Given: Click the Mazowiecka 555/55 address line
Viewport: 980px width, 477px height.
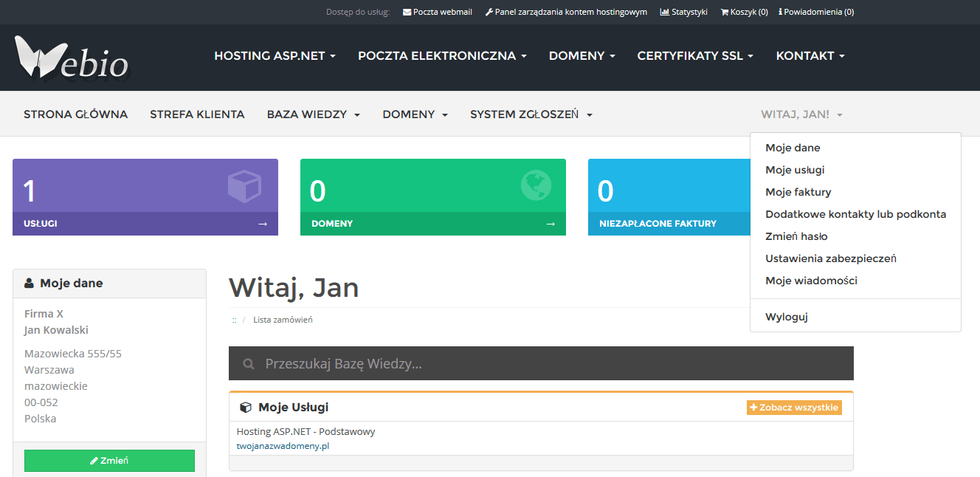Looking at the screenshot, I should click(x=73, y=354).
